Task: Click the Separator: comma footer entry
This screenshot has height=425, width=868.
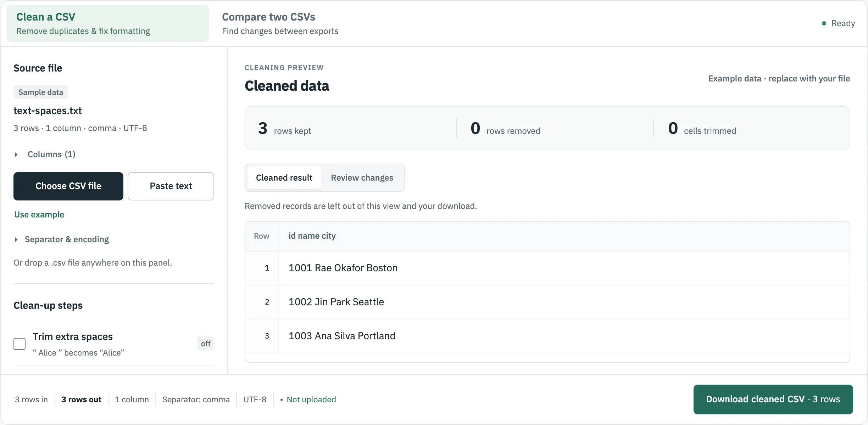Action: coord(196,399)
